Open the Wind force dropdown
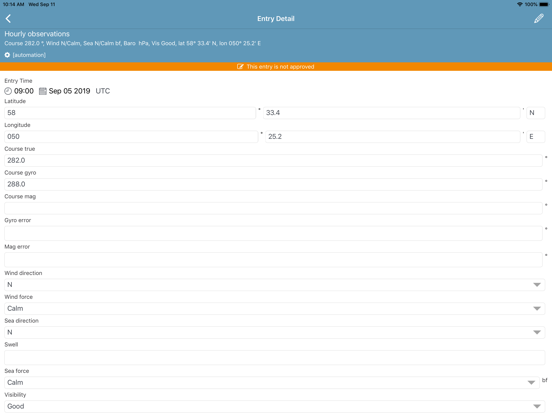Image resolution: width=552 pixels, height=414 pixels. tap(275, 308)
